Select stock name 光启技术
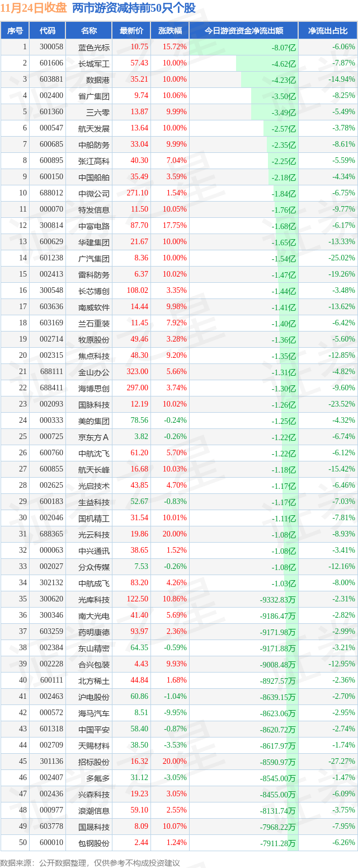Viewport: 358px width, 868px height. coord(94,486)
